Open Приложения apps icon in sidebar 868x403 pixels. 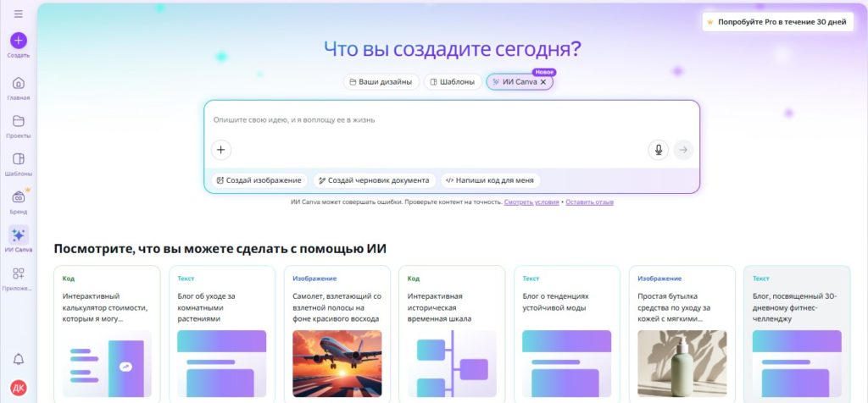pyautogui.click(x=19, y=273)
